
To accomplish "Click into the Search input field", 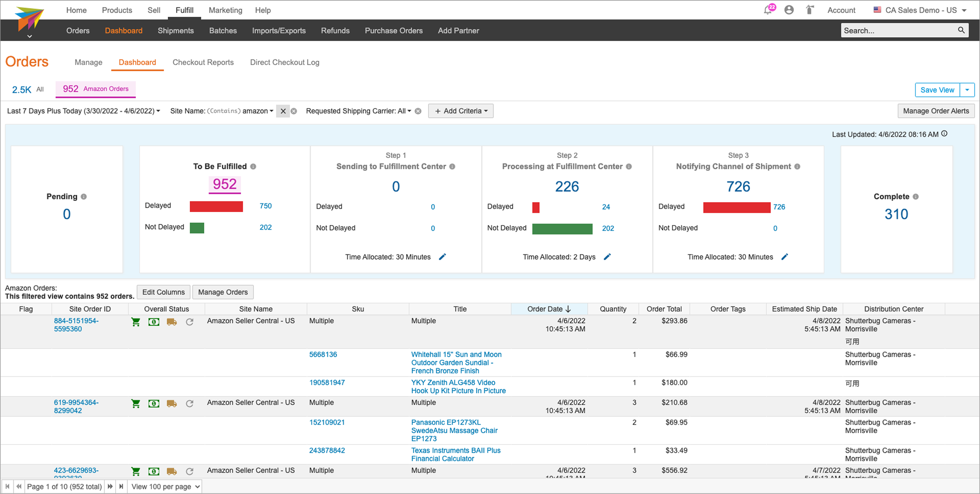I will tap(898, 31).
